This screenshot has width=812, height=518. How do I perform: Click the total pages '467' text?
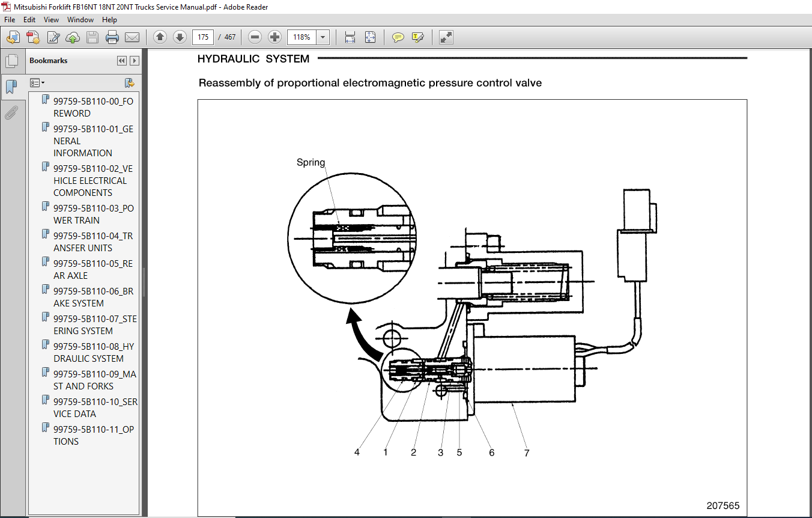pos(230,37)
